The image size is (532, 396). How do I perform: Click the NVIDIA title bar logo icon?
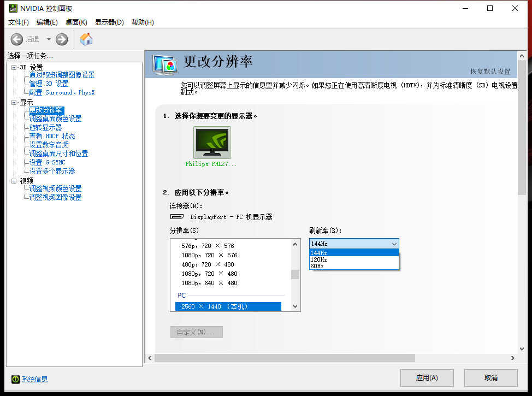click(x=13, y=8)
